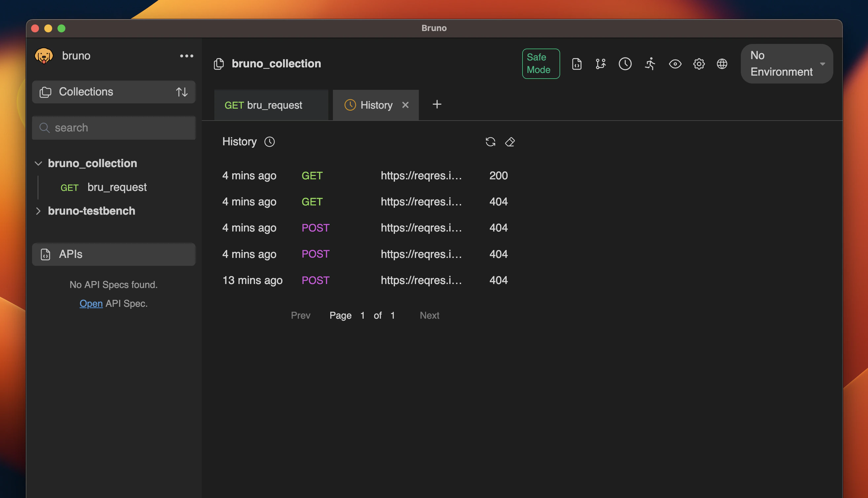Open collection settings gear icon
The height and width of the screenshot is (498, 868).
coord(699,64)
